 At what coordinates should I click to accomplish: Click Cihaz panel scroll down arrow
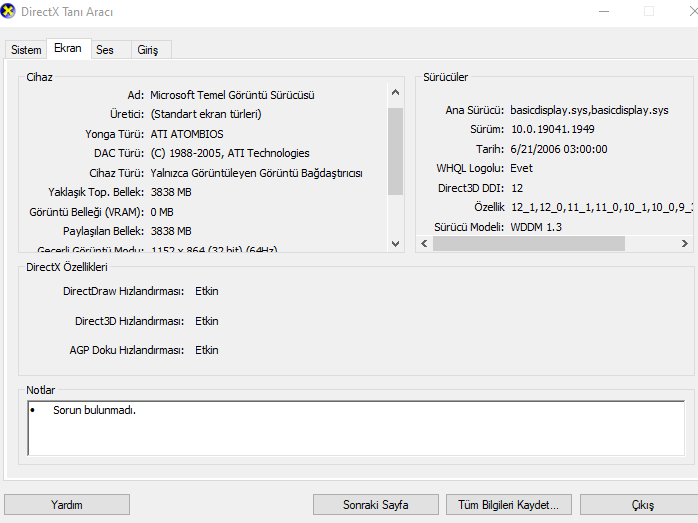pos(395,243)
